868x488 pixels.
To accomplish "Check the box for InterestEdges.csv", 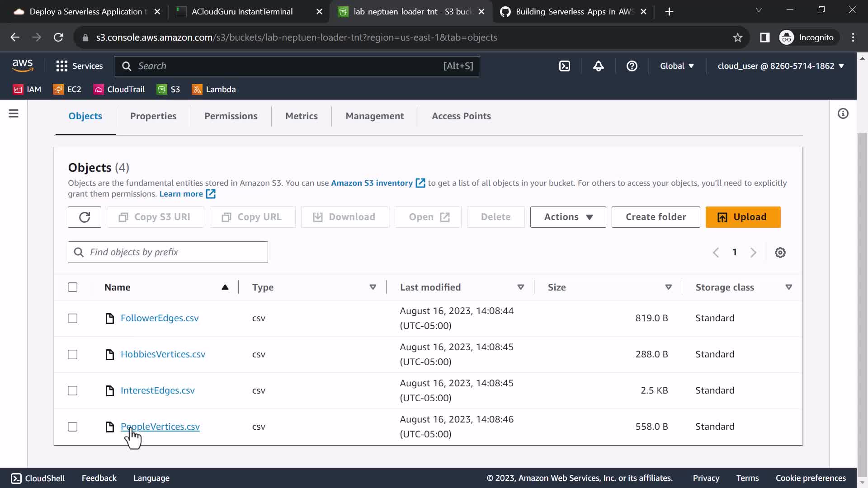I will coord(73,391).
